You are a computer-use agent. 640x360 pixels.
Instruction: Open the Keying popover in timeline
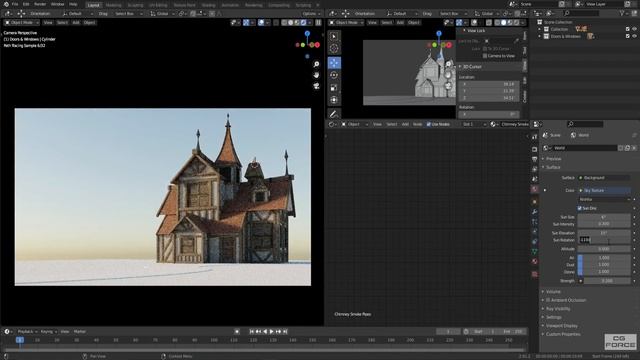click(x=48, y=331)
